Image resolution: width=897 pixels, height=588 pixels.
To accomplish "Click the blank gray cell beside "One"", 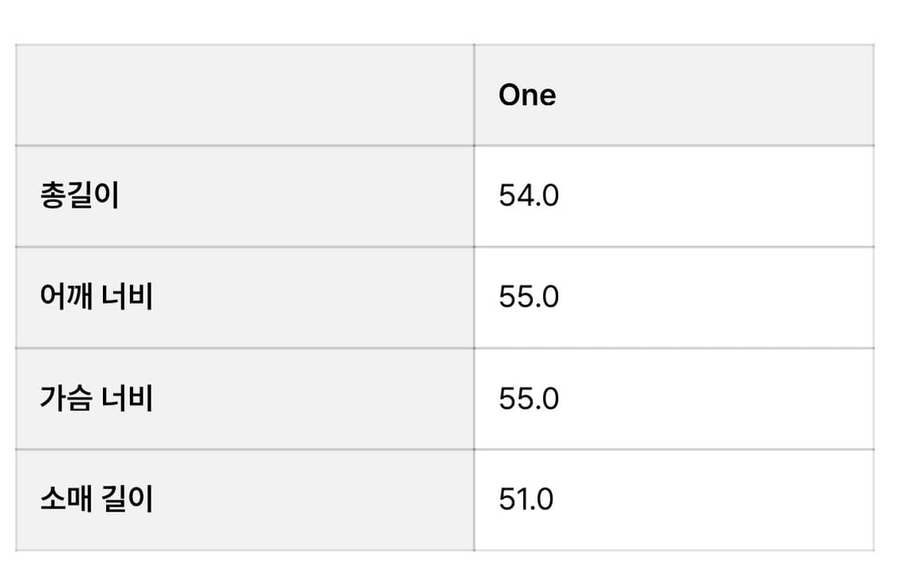I will 244,95.
